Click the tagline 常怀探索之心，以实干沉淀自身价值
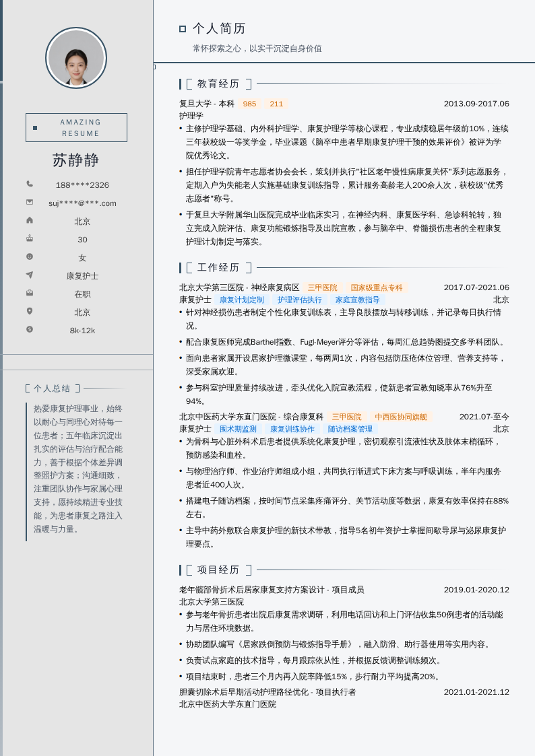Screen dimensions: 535x756 (257, 48)
